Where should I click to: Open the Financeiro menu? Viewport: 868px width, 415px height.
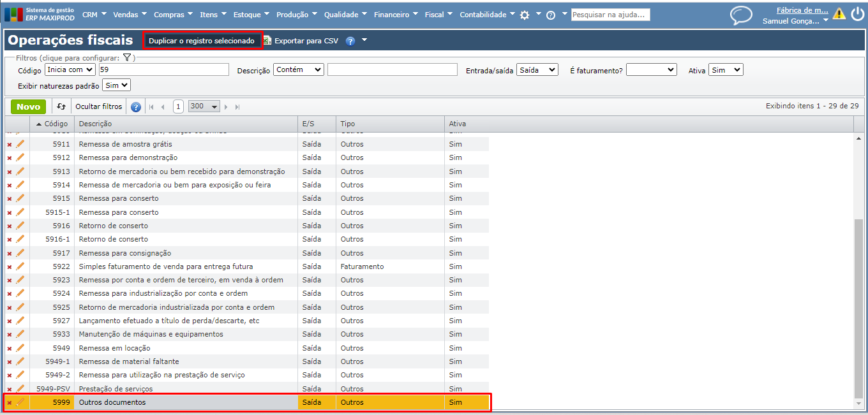396,15
